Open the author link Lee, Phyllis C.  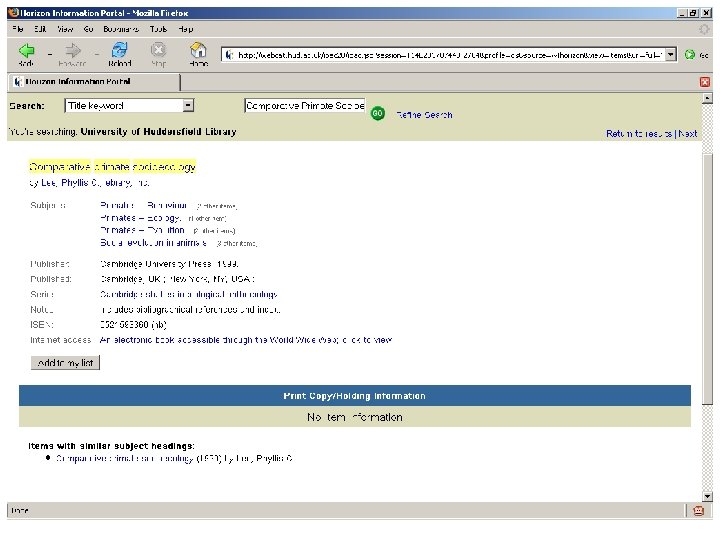(70, 183)
